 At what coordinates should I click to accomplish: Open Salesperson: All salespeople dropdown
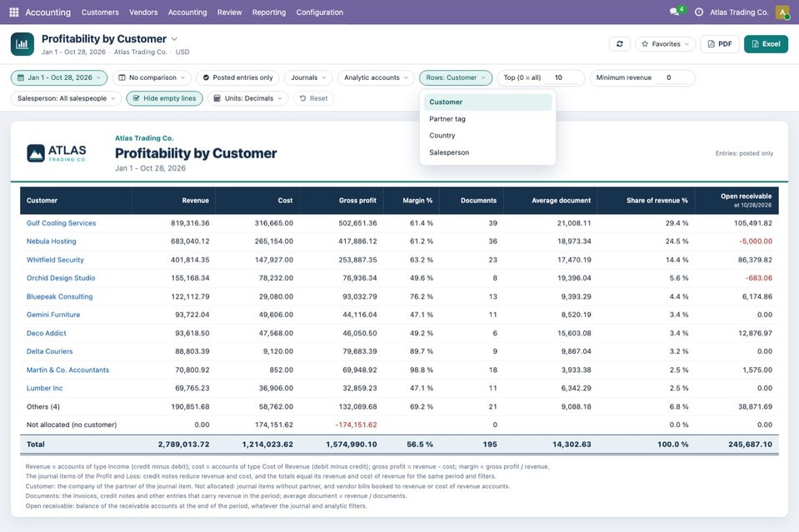[x=67, y=98]
